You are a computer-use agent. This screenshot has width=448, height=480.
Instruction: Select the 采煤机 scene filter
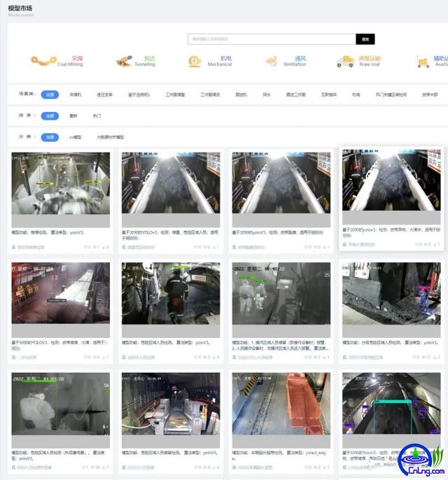click(76, 94)
